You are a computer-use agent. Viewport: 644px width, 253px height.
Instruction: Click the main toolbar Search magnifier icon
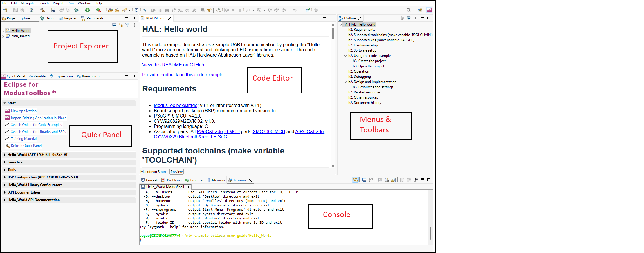tap(409, 10)
